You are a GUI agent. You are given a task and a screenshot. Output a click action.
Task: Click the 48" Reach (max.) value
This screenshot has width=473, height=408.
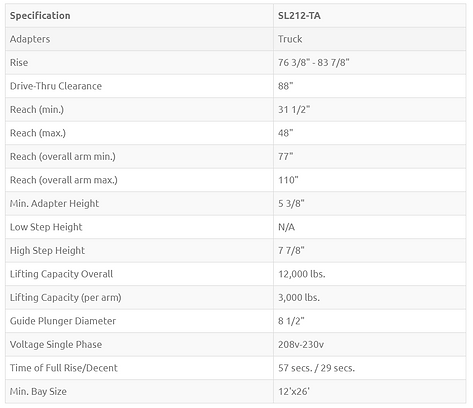[285, 133]
